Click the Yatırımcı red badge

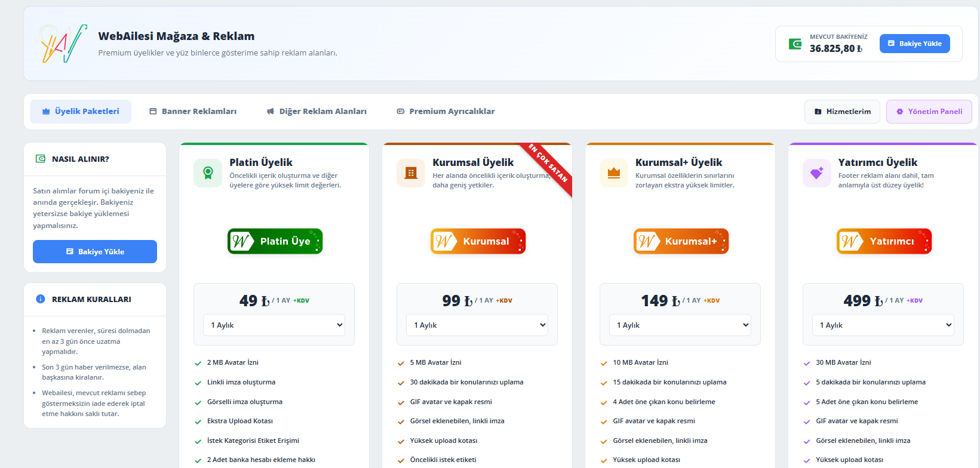[884, 241]
